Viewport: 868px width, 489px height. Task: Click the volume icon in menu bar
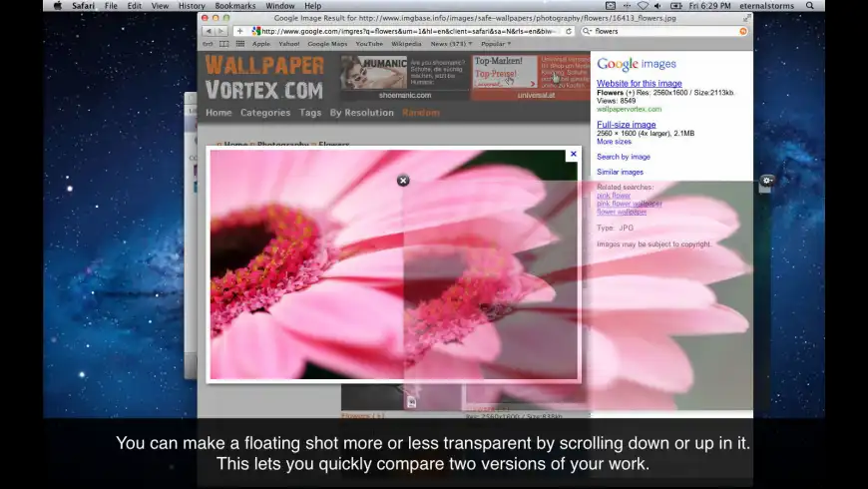click(657, 6)
